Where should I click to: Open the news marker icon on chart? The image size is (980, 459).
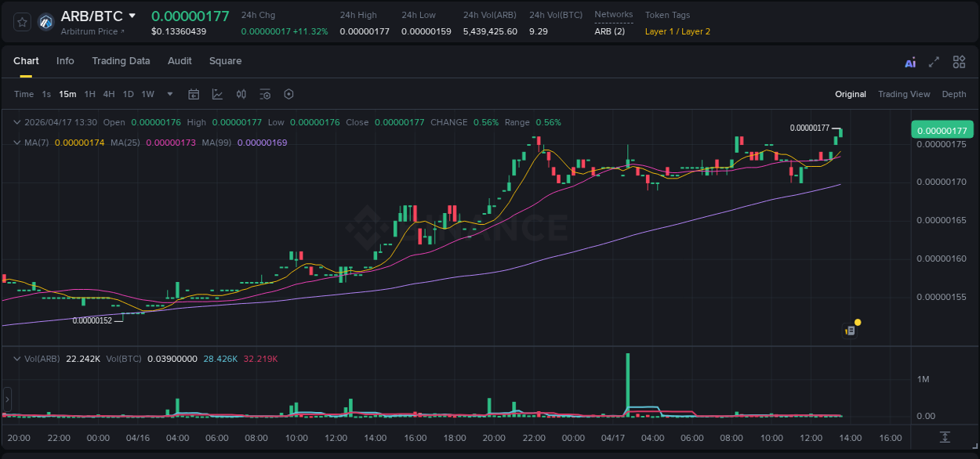(850, 331)
